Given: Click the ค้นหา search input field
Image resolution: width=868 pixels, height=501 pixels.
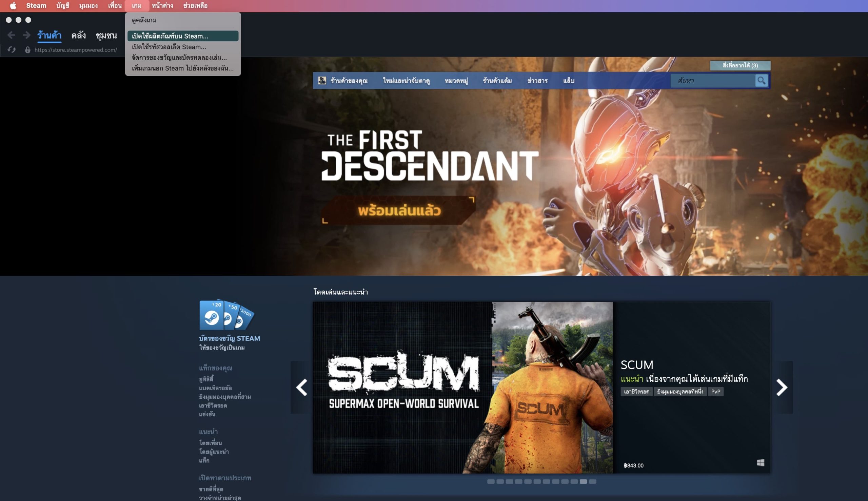Looking at the screenshot, I should 713,81.
